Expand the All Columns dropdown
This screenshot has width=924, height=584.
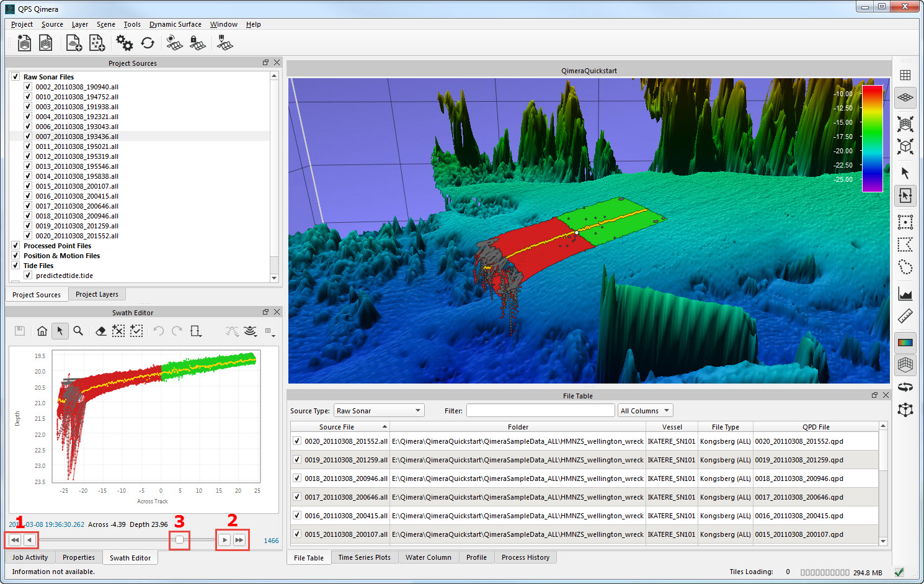645,411
